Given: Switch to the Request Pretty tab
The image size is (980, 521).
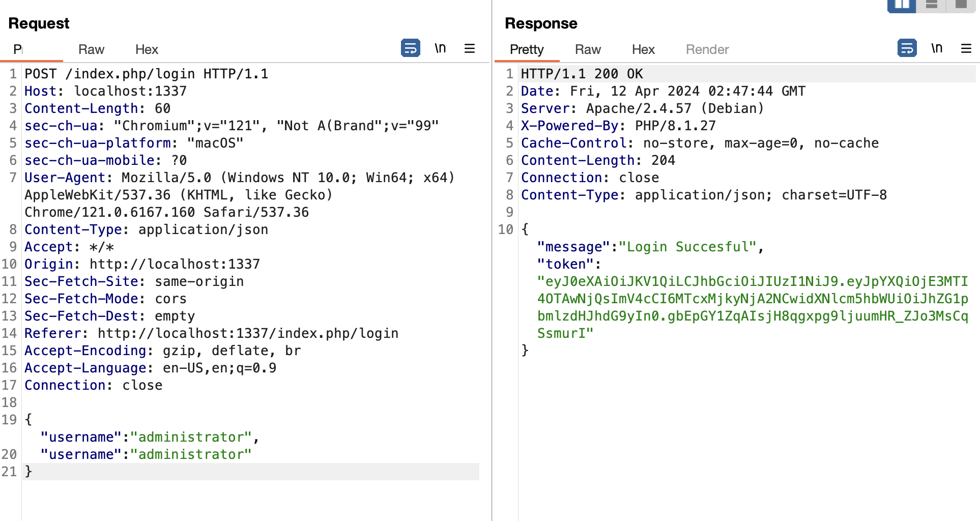Looking at the screenshot, I should click(x=18, y=49).
